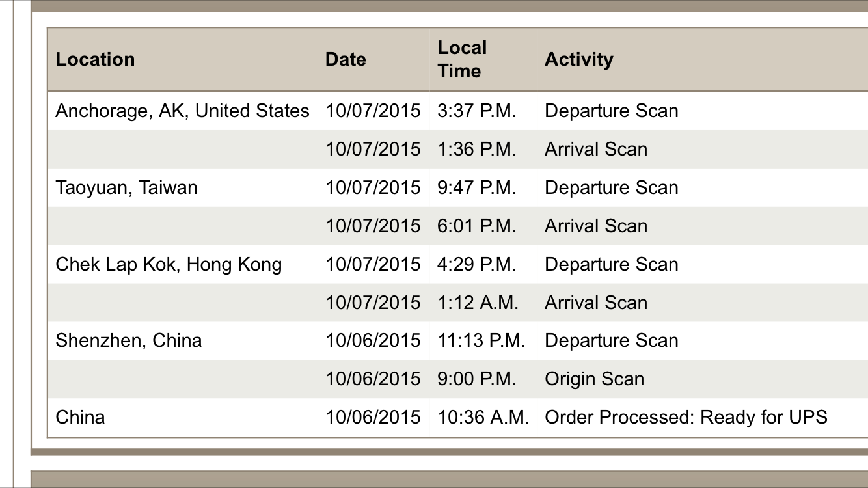This screenshot has width=868, height=488.
Task: Click the 3:37 P.M. time cell
Action: (x=477, y=111)
